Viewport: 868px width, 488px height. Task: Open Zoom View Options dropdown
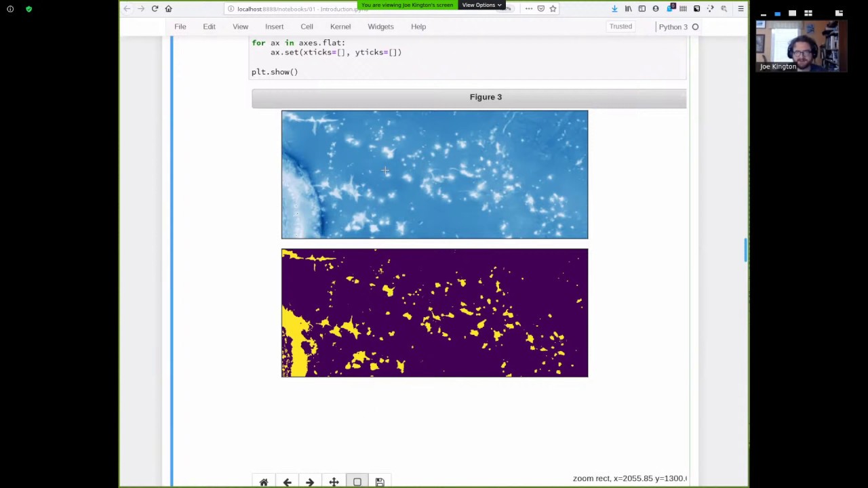point(481,5)
